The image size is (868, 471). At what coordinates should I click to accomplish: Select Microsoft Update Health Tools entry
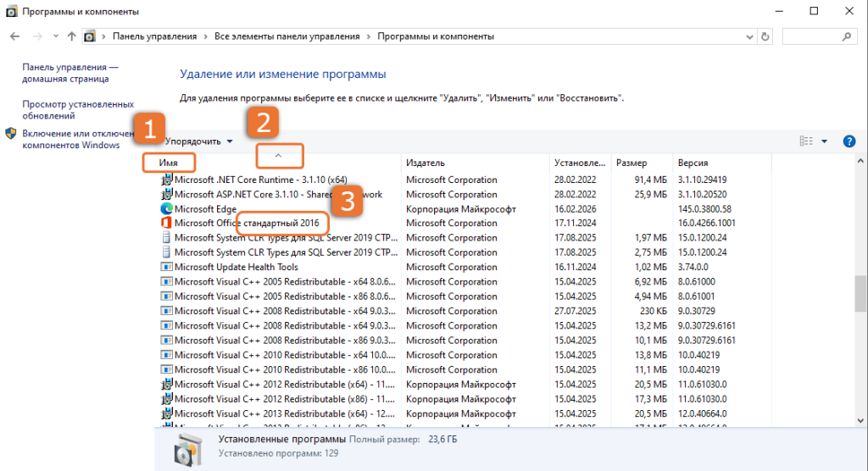236,267
